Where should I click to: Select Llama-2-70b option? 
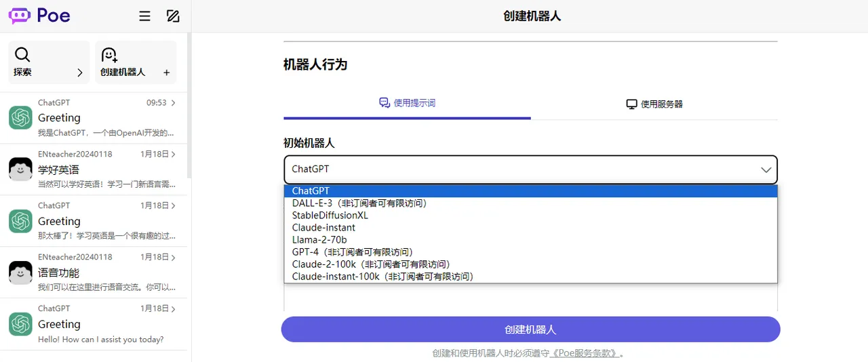point(530,240)
